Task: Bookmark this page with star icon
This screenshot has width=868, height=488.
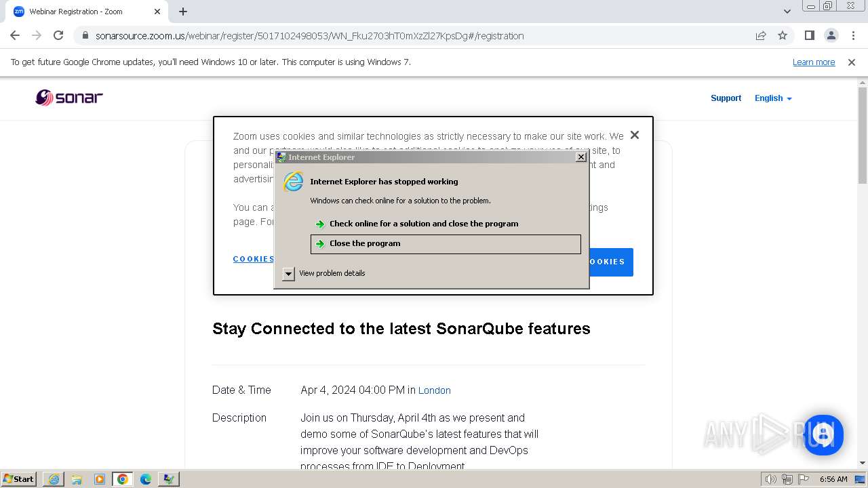Action: [783, 35]
